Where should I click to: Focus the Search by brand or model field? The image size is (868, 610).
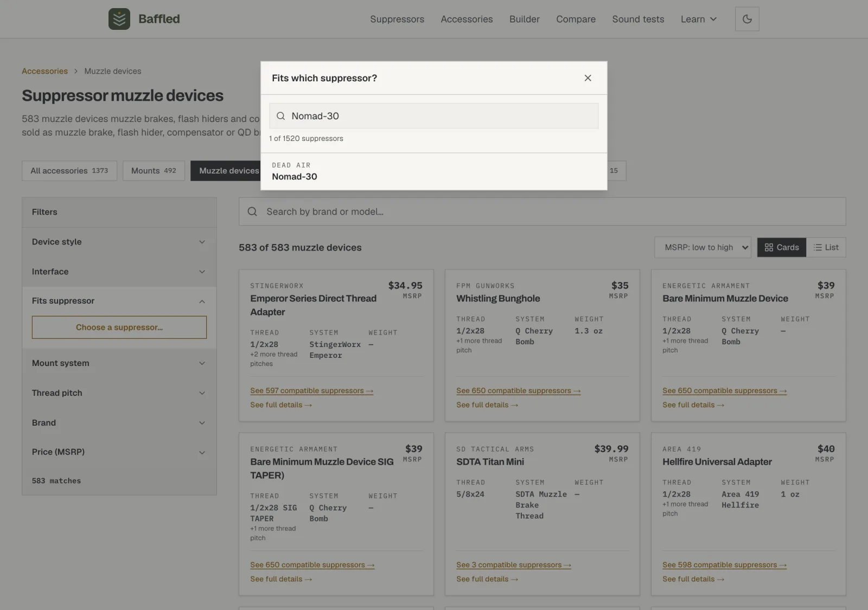[x=542, y=211]
